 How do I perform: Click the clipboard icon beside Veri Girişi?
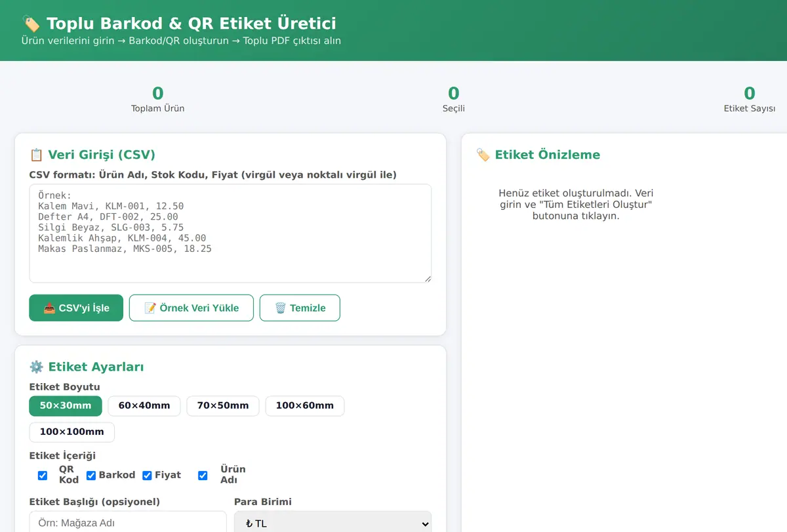click(x=36, y=155)
